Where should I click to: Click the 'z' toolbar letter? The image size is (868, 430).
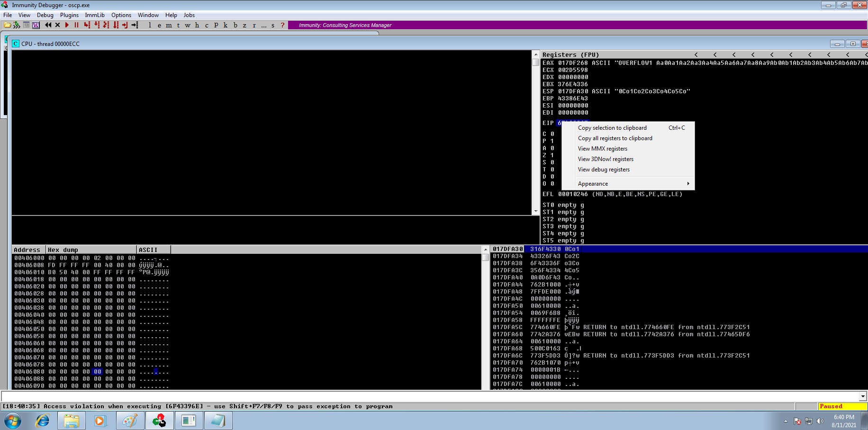(244, 25)
